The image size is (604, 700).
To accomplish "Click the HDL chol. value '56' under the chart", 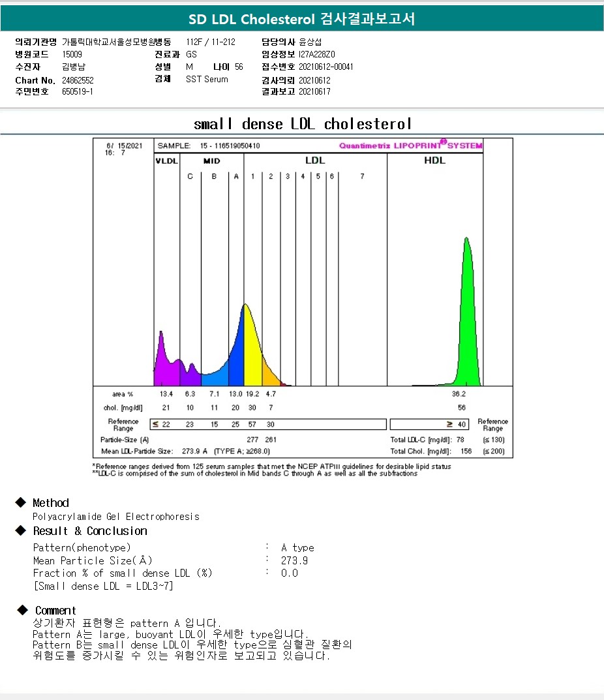I will 462,408.
